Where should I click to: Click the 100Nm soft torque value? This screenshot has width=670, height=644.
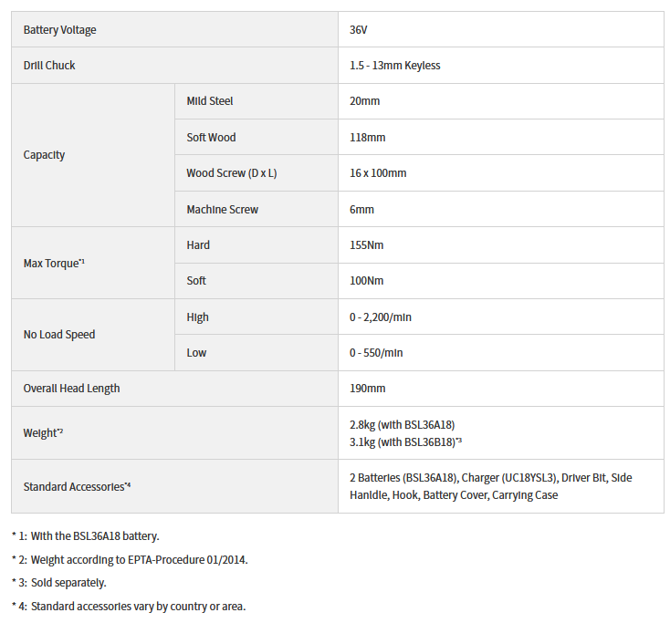coord(366,281)
